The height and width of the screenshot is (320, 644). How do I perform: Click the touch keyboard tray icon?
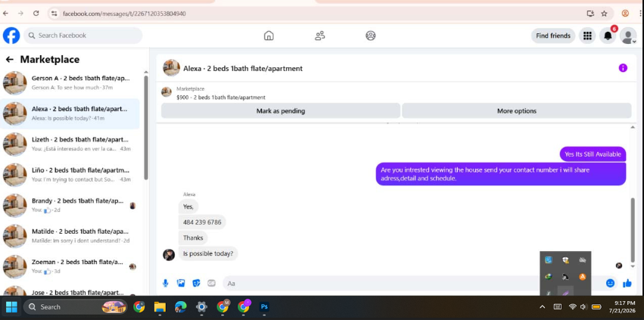point(558,307)
